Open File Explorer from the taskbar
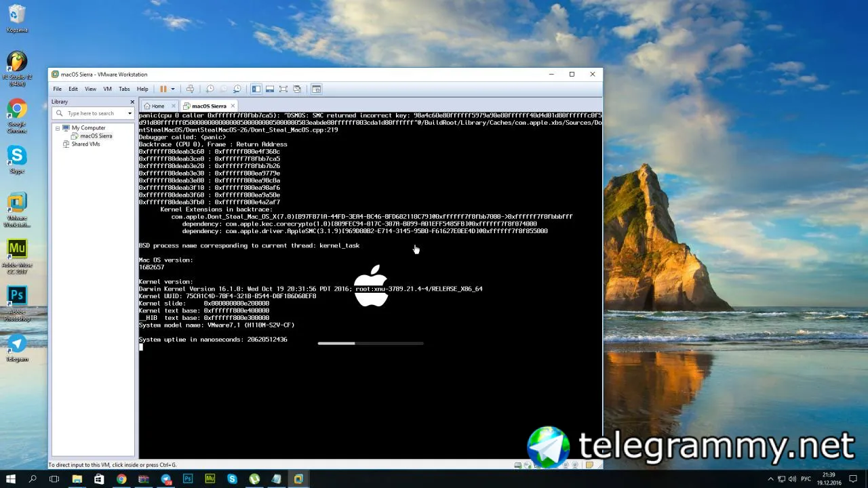The width and height of the screenshot is (868, 488). tap(77, 479)
